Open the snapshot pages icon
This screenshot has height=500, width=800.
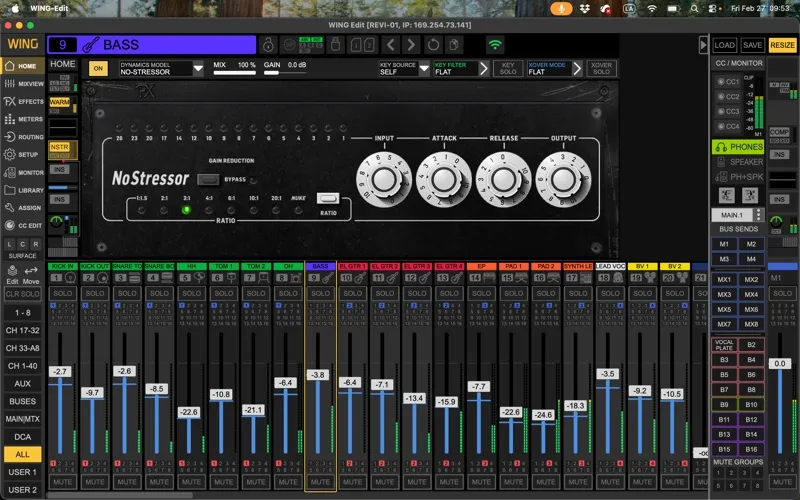[x=363, y=45]
